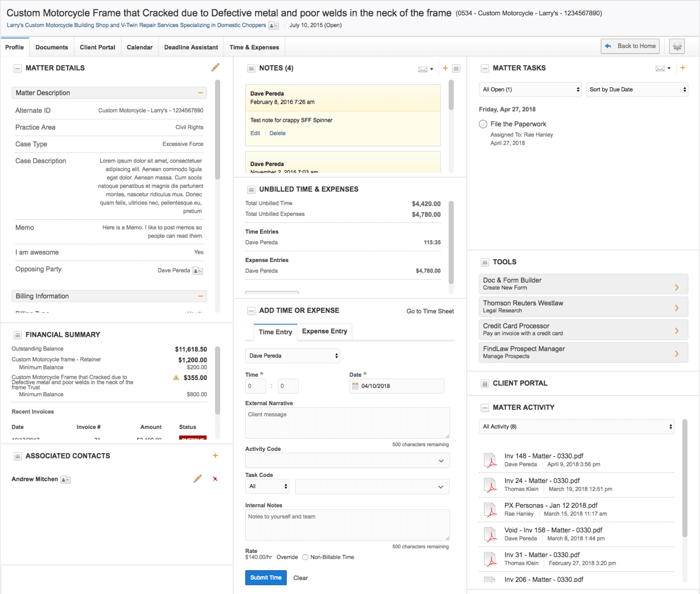Open date picker calendar icon
The width and height of the screenshot is (700, 594).
coord(355,386)
